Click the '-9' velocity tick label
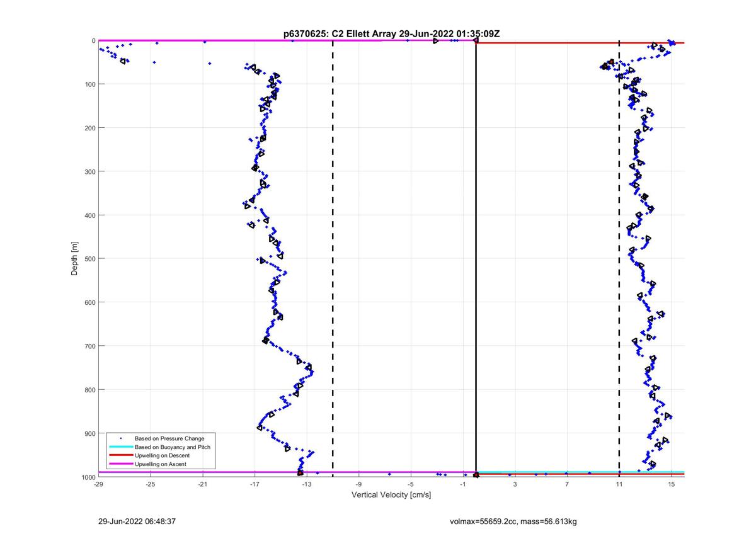This screenshot has height=536, width=756. click(x=358, y=484)
